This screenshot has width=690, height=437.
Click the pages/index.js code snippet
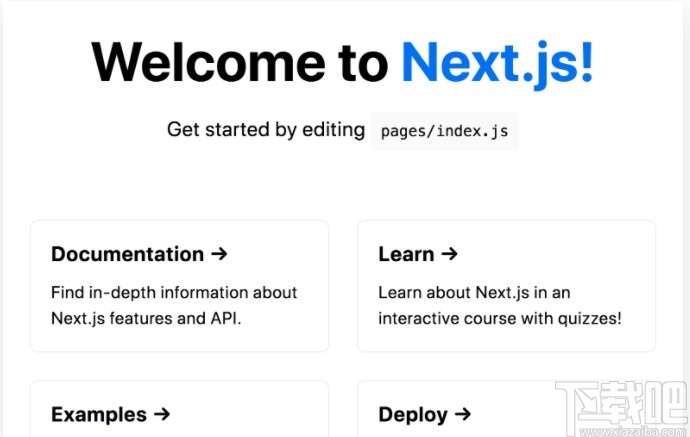(444, 131)
